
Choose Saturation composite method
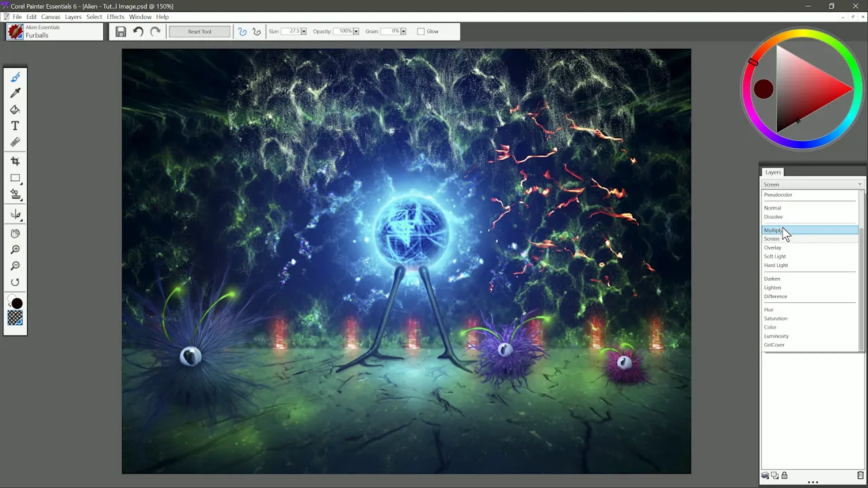810,319
